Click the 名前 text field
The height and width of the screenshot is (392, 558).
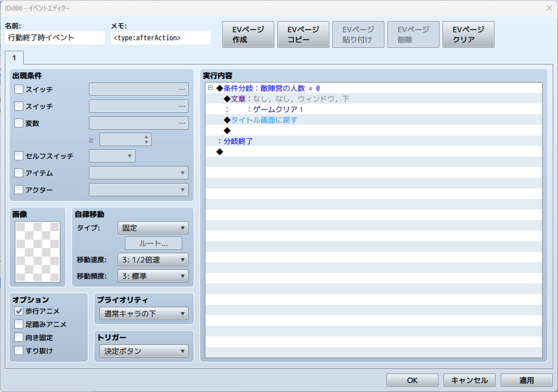click(55, 38)
